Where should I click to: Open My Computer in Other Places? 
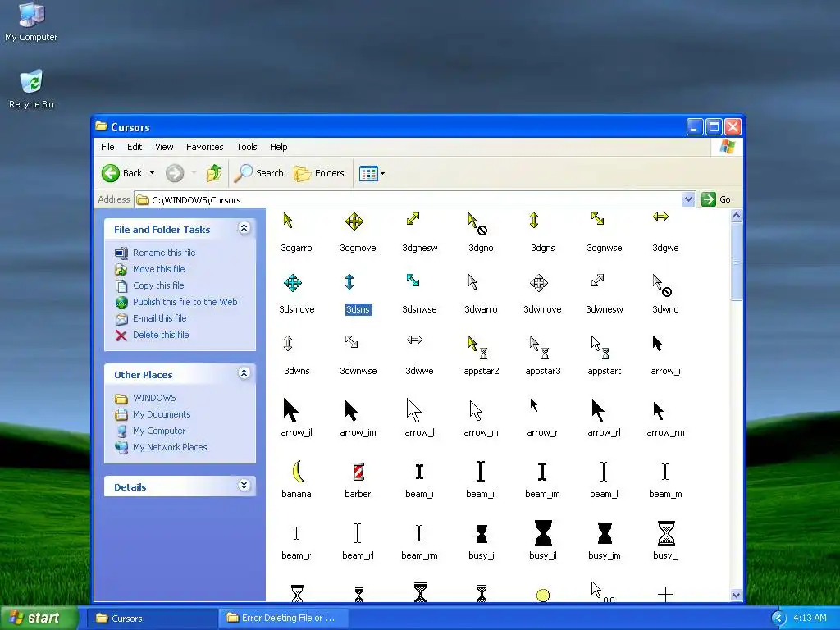click(x=159, y=431)
